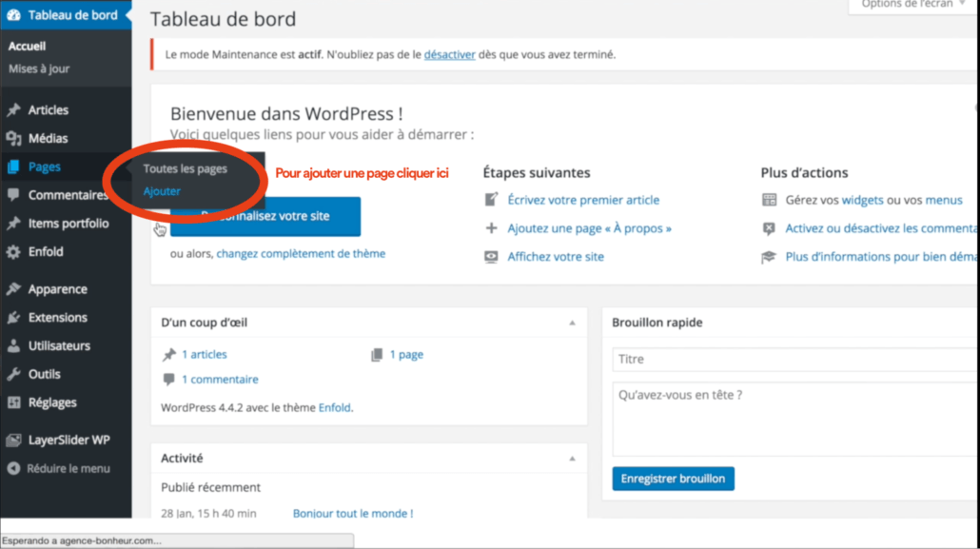The width and height of the screenshot is (980, 549).
Task: Click the Commentaires speech bubble icon
Action: tap(13, 195)
